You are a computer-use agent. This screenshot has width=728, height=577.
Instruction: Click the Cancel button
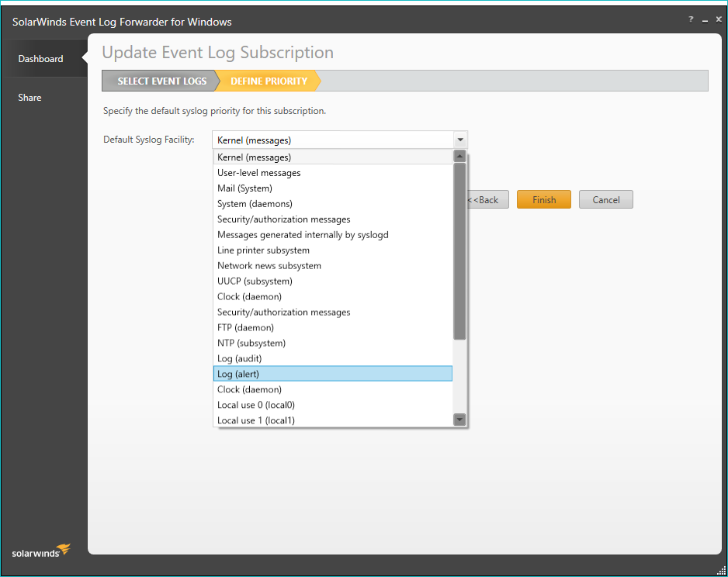click(x=605, y=200)
